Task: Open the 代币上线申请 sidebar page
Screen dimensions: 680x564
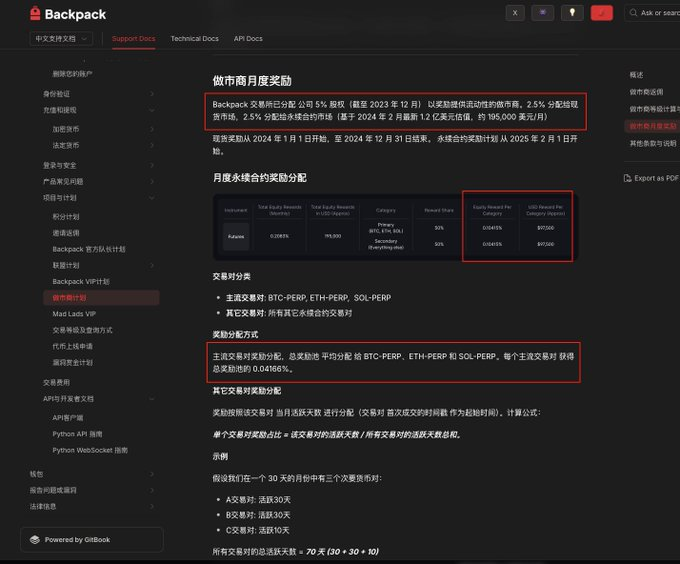Action: coord(72,346)
